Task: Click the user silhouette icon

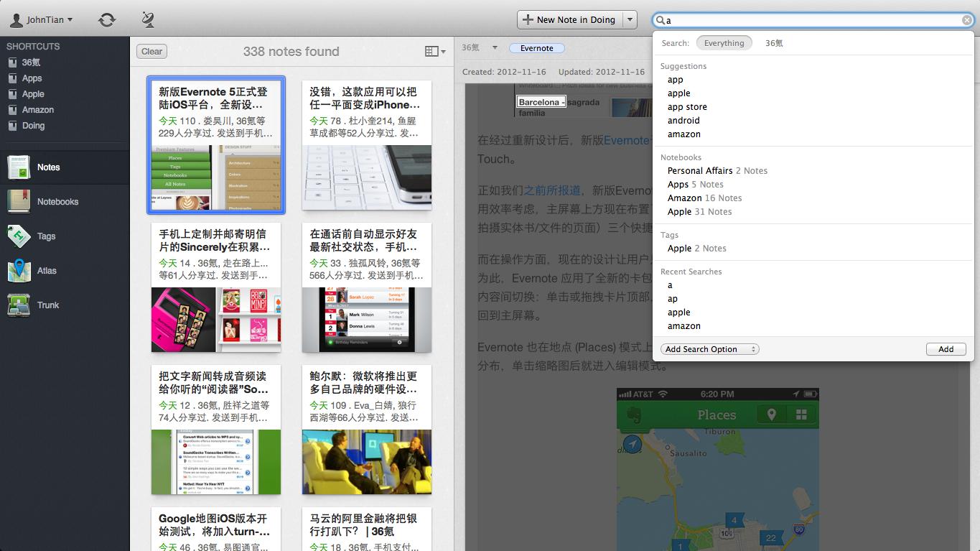Action: coord(16,20)
